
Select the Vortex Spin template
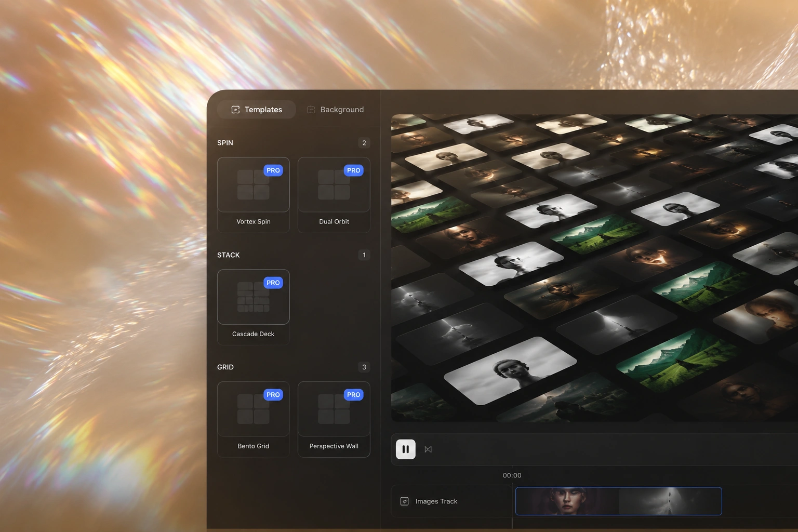pos(254,195)
